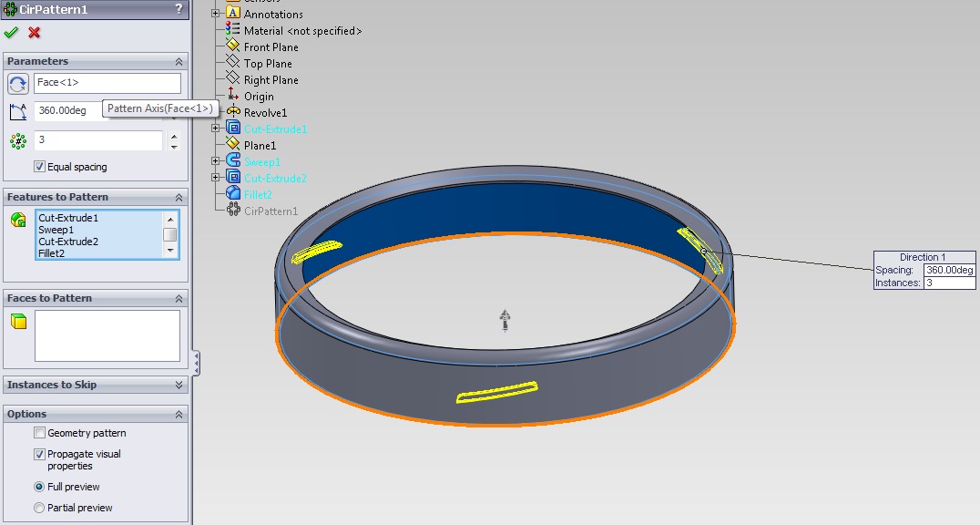Viewport: 980px width, 525px height.
Task: Click the Origin icon in the tree
Action: (232, 95)
